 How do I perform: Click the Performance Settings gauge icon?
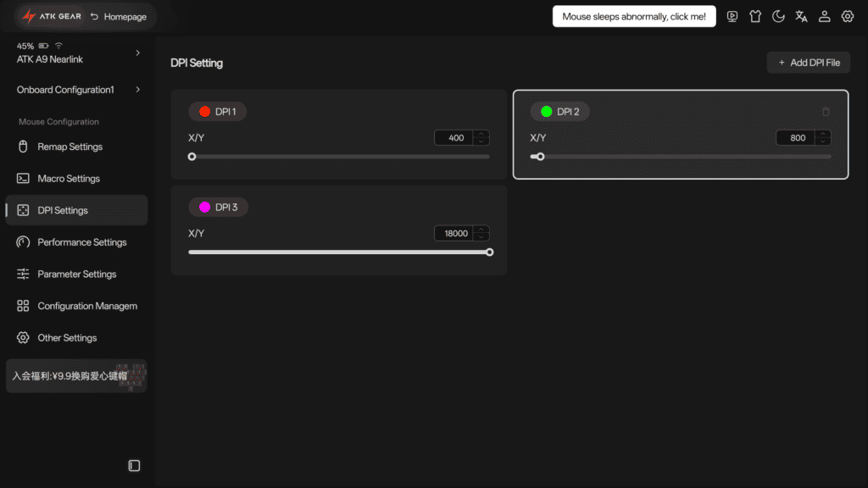[23, 242]
